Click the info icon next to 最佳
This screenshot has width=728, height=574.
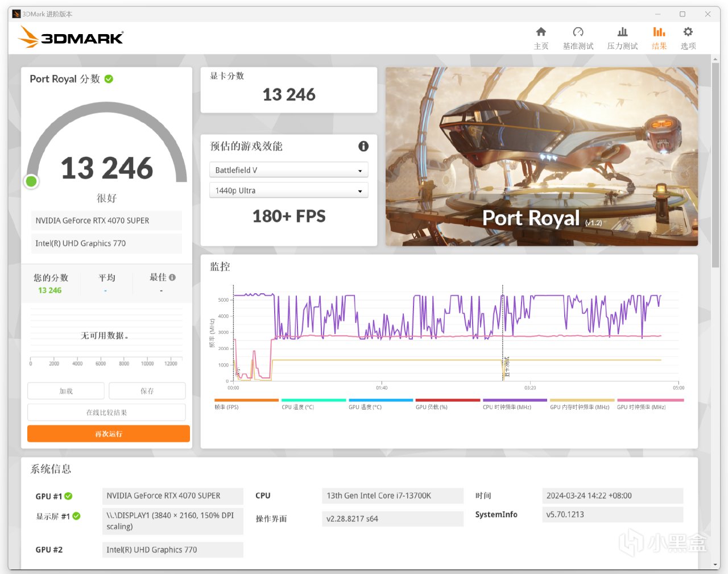172,277
